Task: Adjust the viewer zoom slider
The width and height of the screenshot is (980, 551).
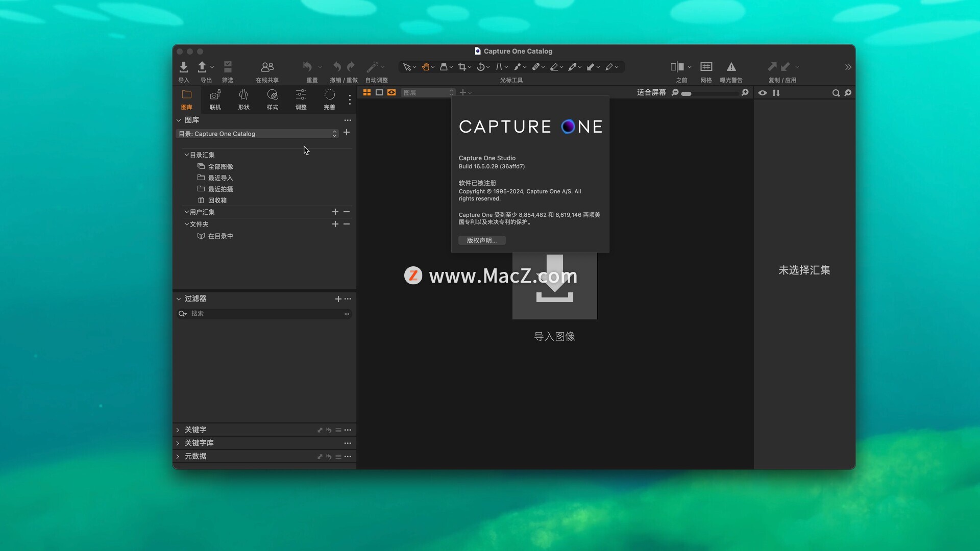Action: 710,93
